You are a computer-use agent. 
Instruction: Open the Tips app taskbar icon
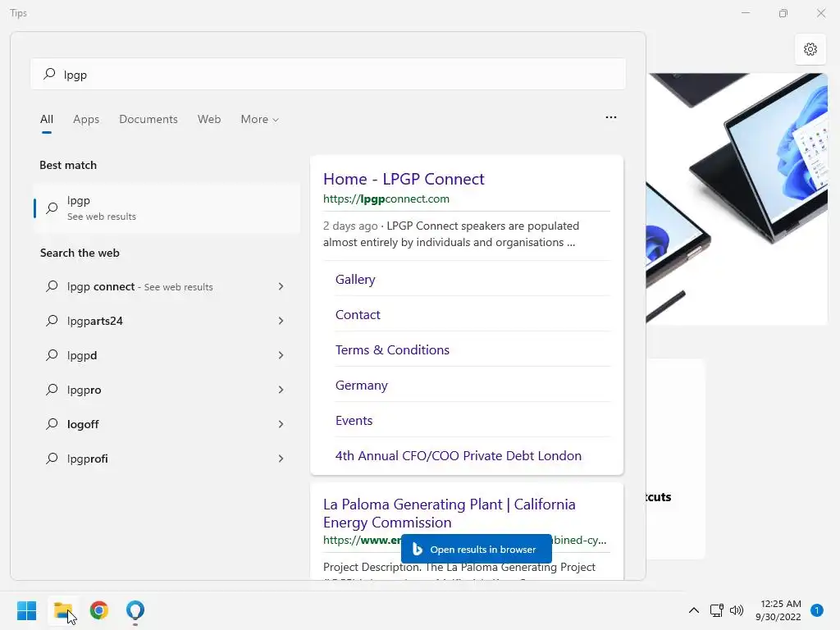(x=135, y=610)
